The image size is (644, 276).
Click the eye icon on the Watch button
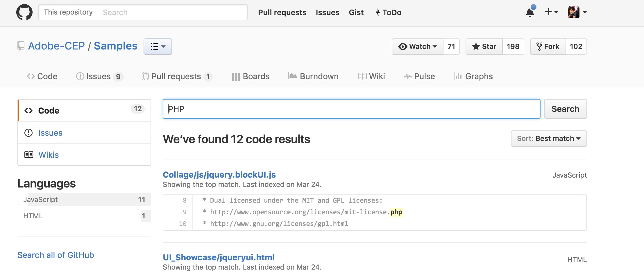point(403,47)
